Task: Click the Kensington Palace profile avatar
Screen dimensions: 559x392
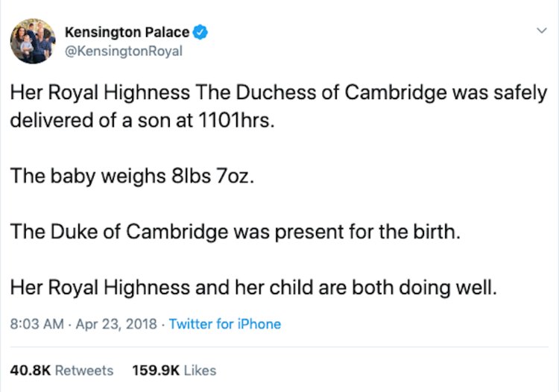Action: click(x=33, y=42)
